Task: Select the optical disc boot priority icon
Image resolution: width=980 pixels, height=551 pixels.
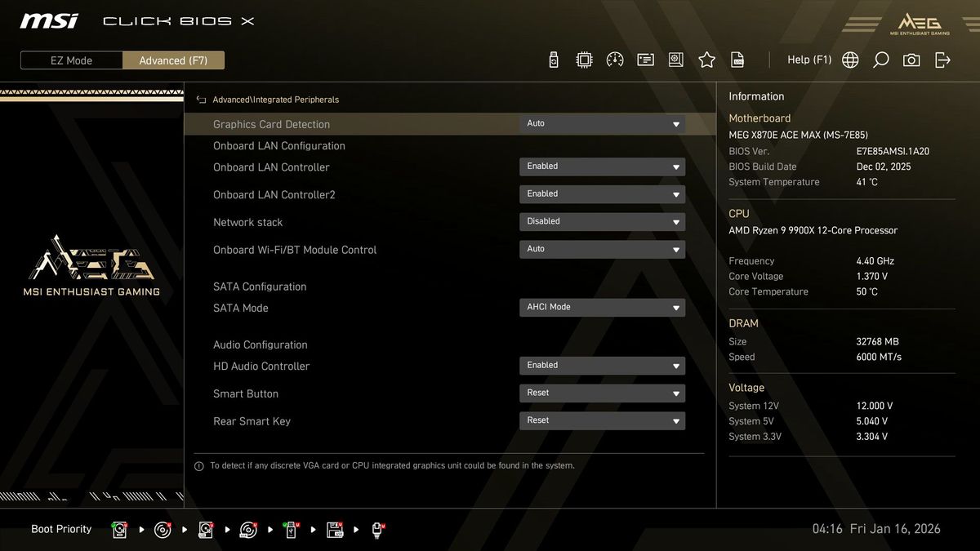Action: coord(163,530)
